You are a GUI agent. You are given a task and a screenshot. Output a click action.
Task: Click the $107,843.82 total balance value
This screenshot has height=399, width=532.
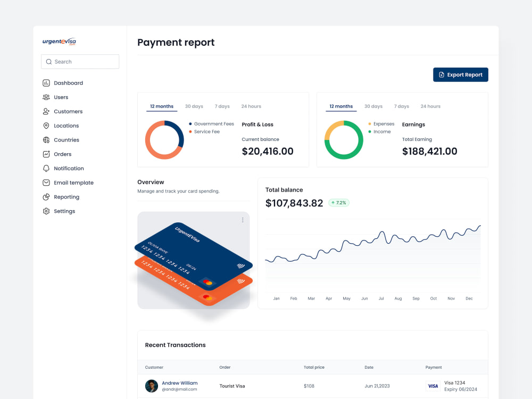click(x=294, y=203)
